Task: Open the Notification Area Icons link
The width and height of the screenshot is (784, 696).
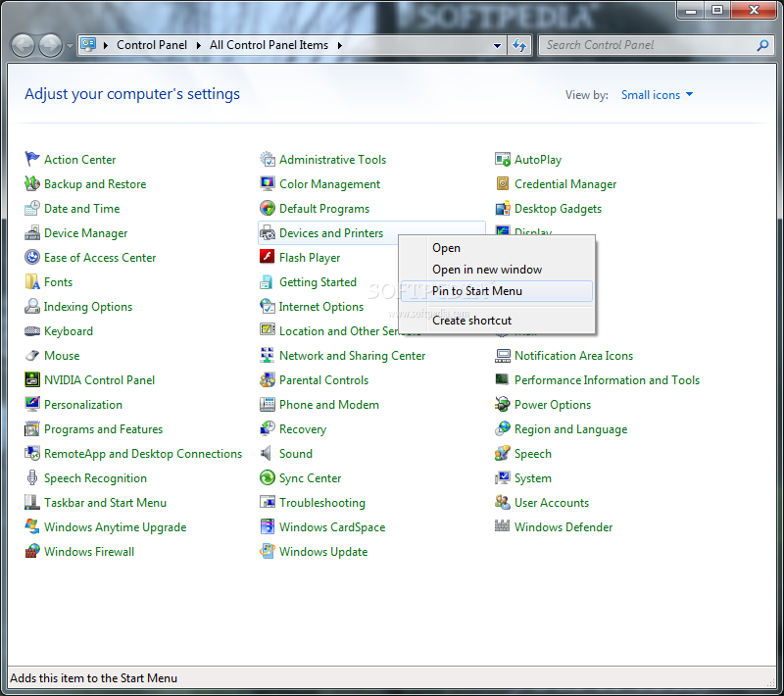Action: (573, 356)
